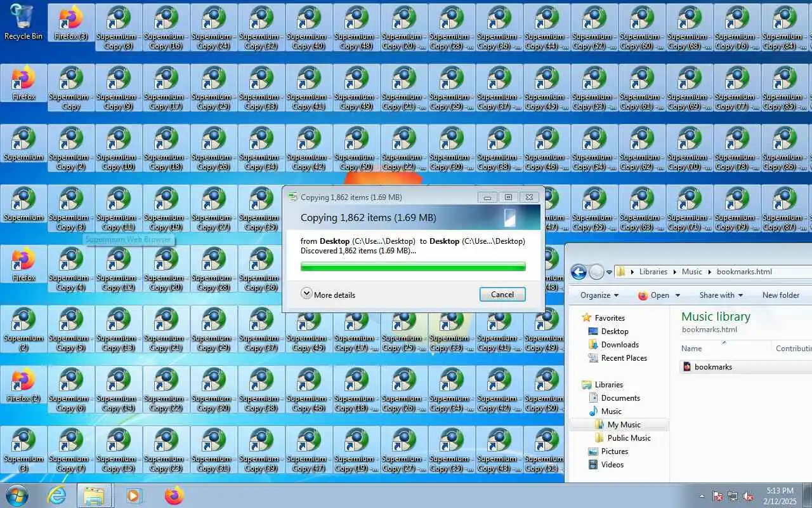Open the Organize dropdown menu

599,295
